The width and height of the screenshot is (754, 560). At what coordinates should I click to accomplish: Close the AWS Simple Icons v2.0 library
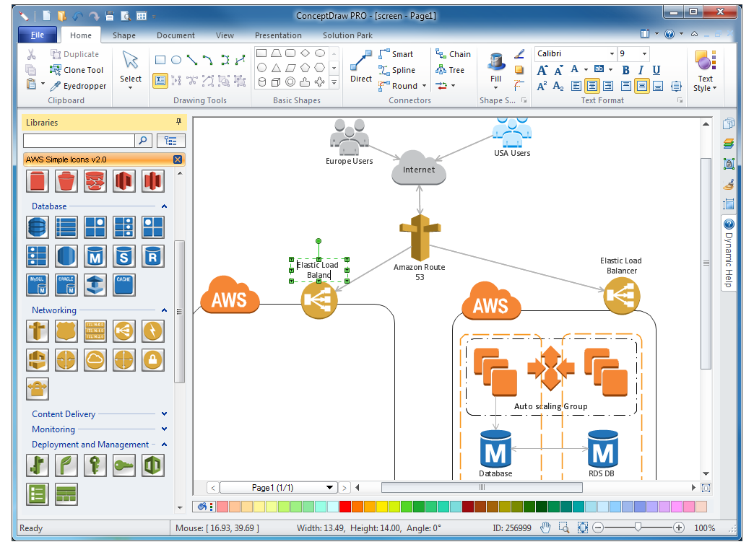pyautogui.click(x=178, y=159)
